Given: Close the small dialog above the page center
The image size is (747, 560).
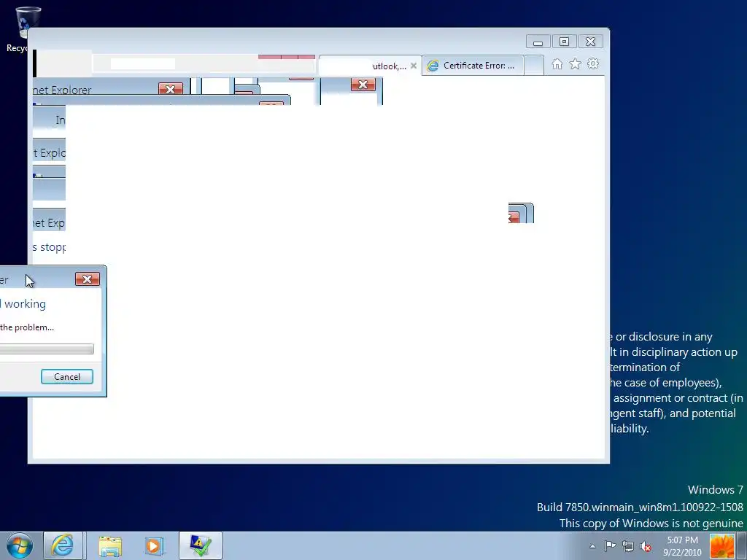Looking at the screenshot, I should point(363,85).
